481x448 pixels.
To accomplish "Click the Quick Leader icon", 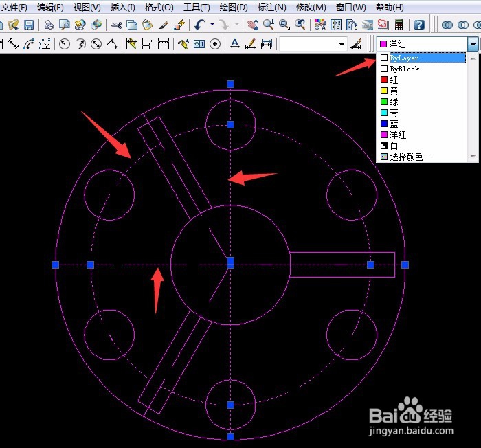I will click(183, 45).
